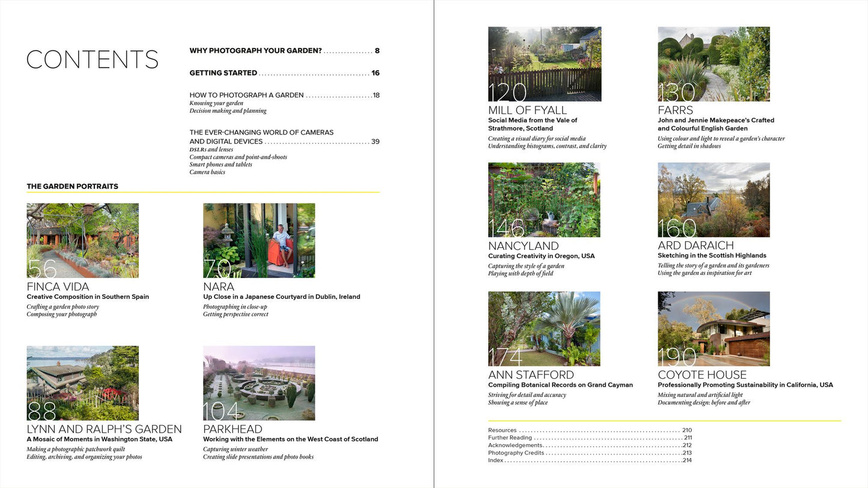Click 'Showing a sense of place' line
The height and width of the screenshot is (488, 868).
click(518, 403)
